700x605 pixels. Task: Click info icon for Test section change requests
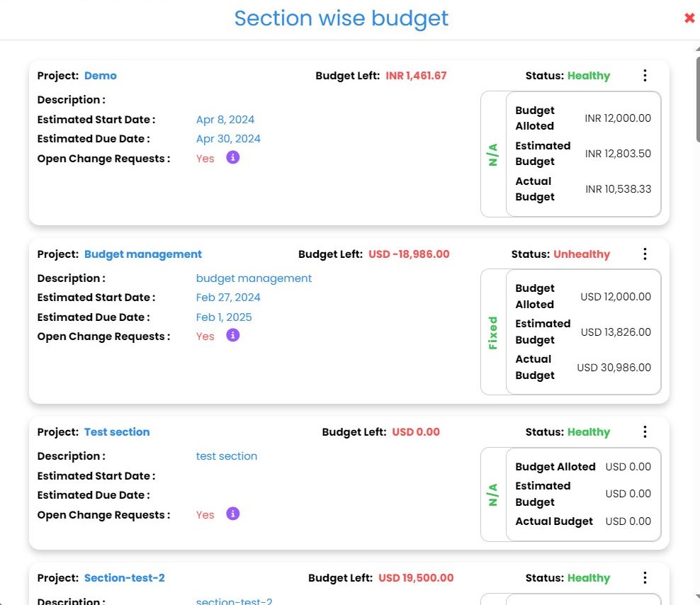(x=233, y=514)
